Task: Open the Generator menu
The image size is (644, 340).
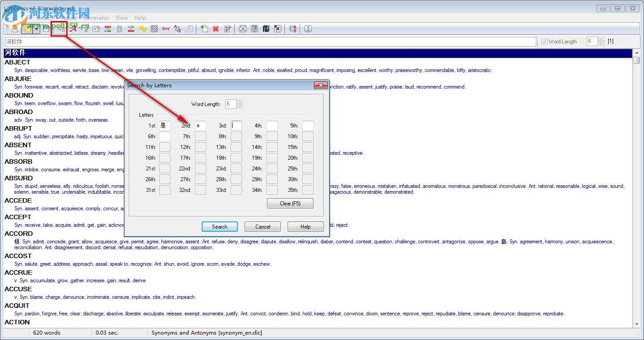Action: [96, 18]
